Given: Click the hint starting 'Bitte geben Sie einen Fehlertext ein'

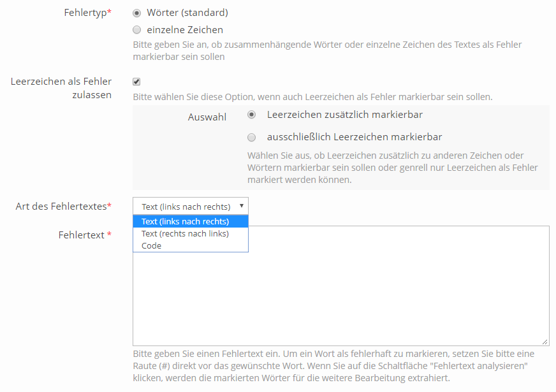Looking at the screenshot, I should click(333, 366).
